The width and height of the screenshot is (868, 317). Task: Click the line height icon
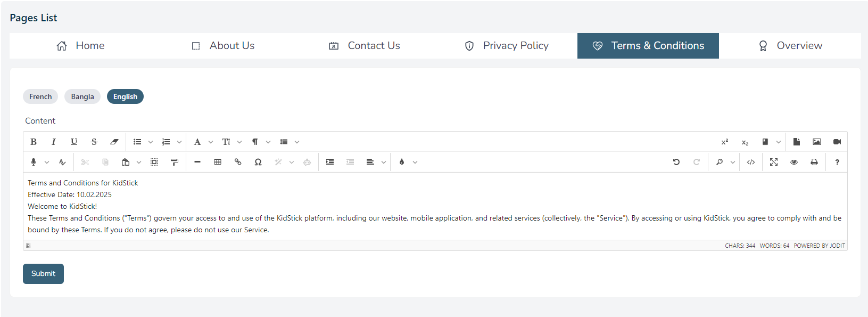point(284,142)
